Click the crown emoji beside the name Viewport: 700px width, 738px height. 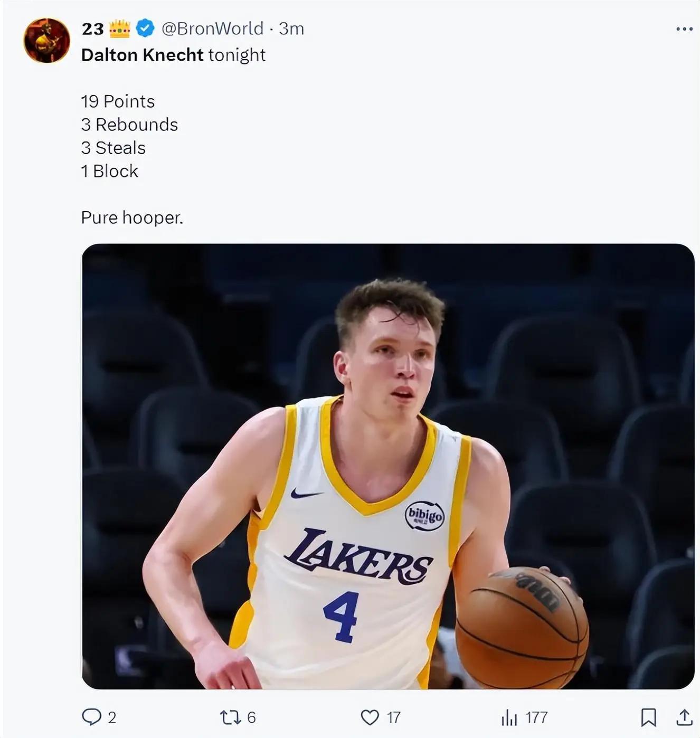coord(120,29)
